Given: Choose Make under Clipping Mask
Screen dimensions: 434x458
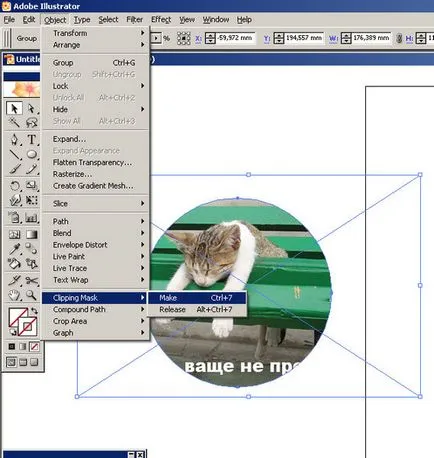Looking at the screenshot, I should click(197, 298).
